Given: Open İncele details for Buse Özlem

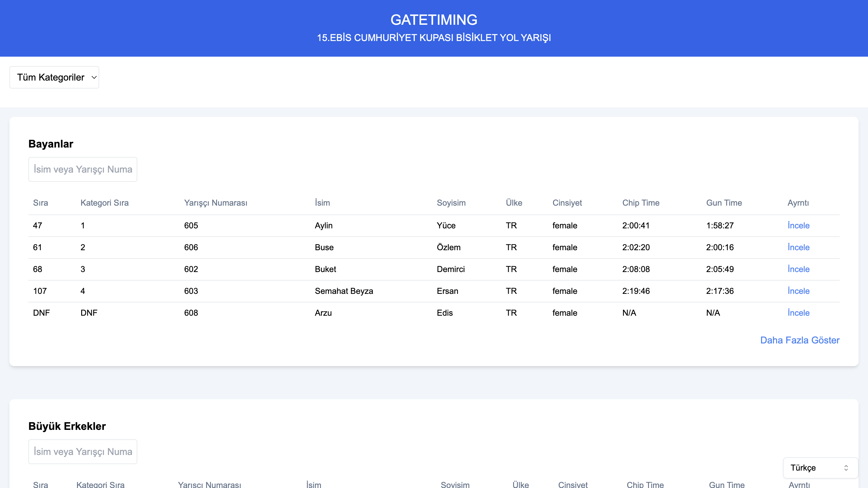Looking at the screenshot, I should [798, 247].
